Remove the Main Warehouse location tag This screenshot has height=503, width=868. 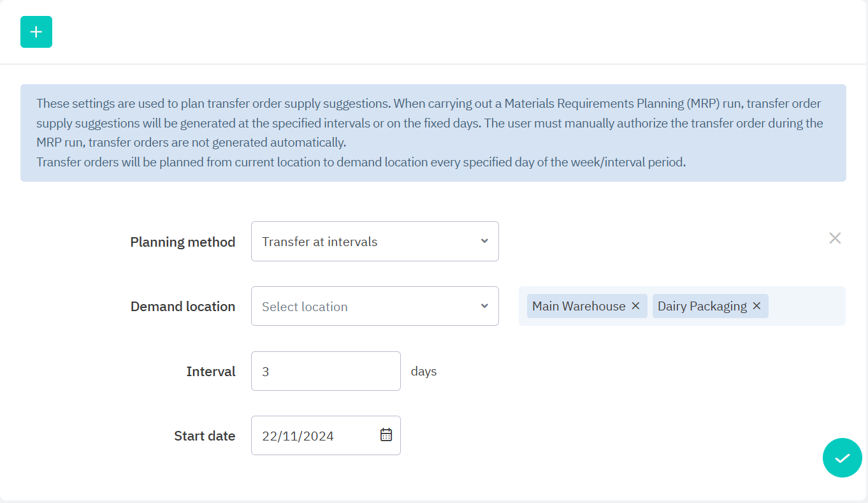[x=635, y=306]
